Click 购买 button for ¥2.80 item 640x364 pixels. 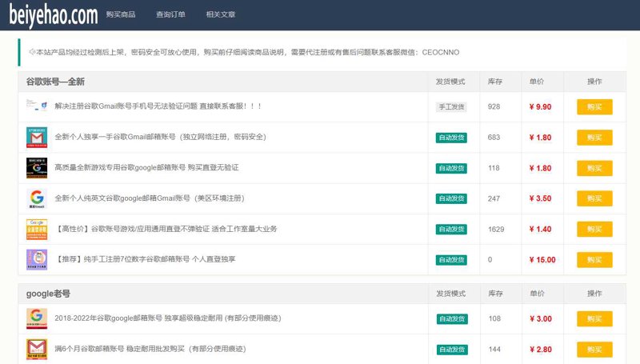(594, 350)
